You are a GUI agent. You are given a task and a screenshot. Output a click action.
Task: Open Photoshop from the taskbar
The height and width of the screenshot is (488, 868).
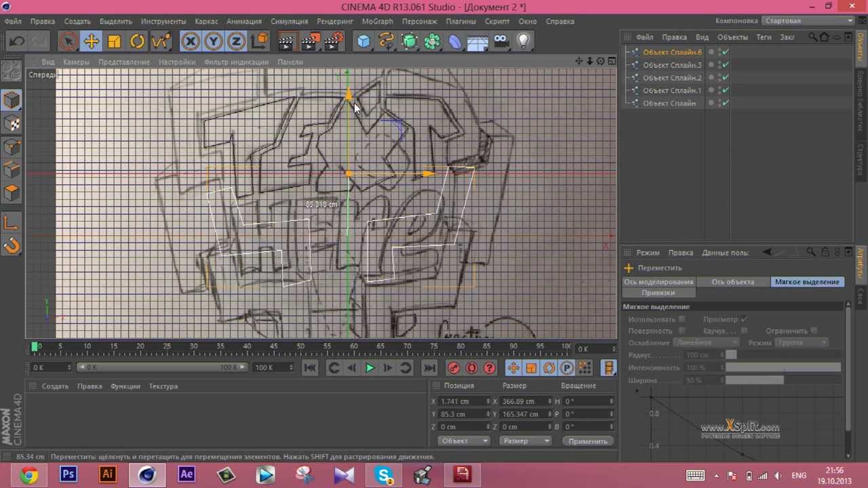click(68, 475)
